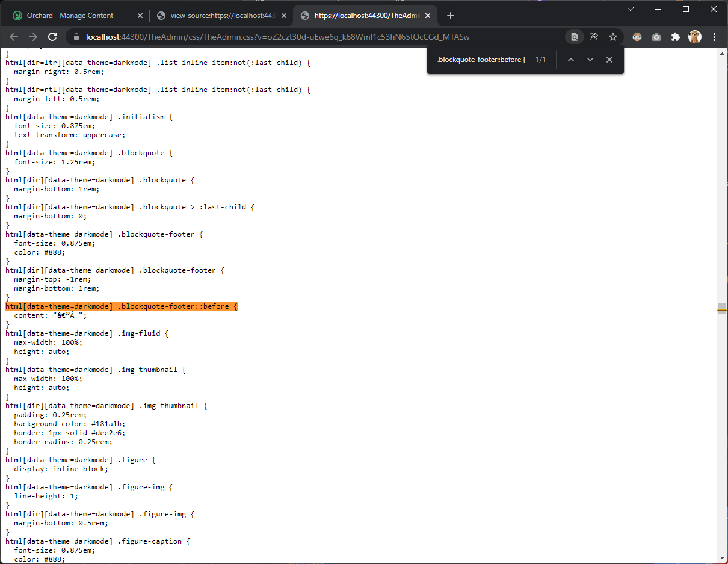Close the find bar with the X
Viewport: 728px width, 564px height.
pyautogui.click(x=609, y=59)
